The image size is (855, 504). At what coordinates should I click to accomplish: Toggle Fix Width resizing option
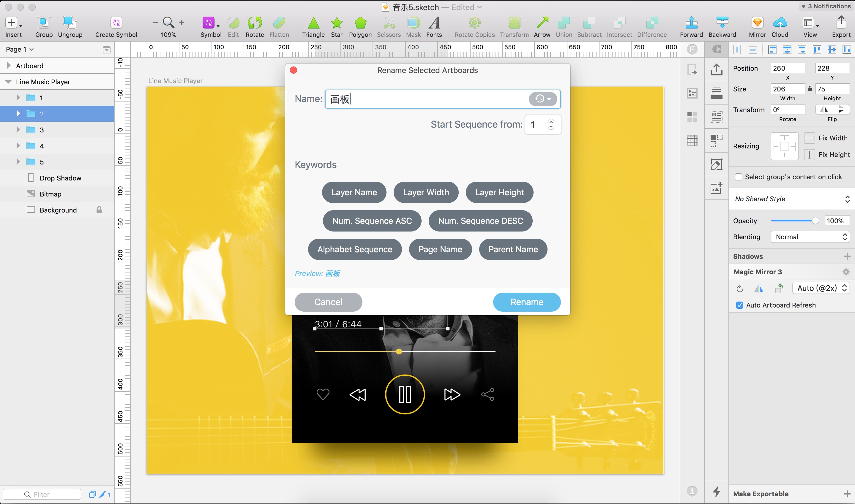[x=809, y=138]
